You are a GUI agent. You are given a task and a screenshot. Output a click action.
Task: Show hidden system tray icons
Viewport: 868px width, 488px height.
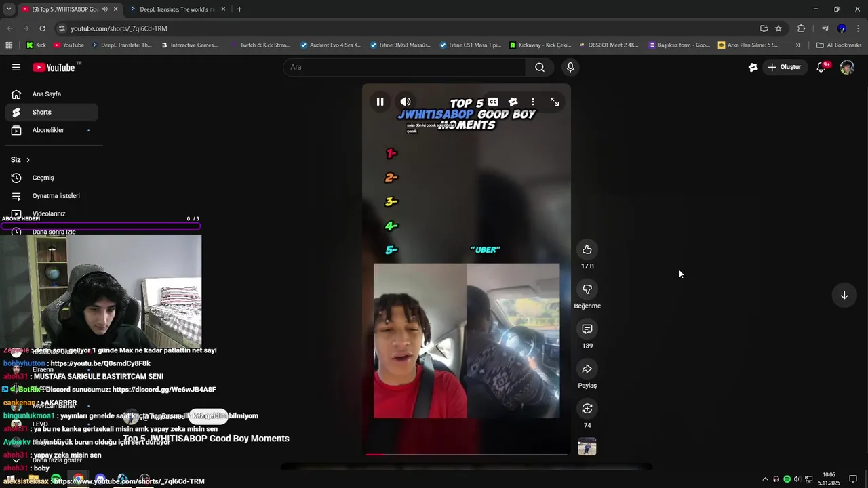766,479
